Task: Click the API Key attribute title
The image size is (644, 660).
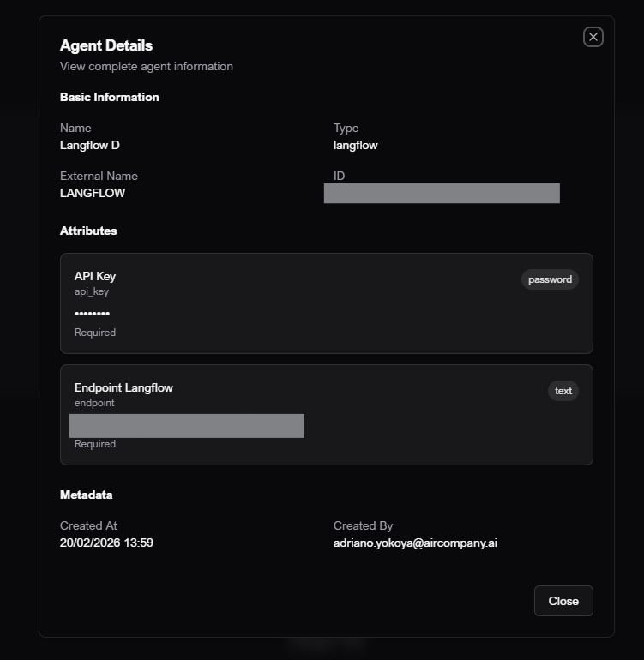Action: point(95,276)
